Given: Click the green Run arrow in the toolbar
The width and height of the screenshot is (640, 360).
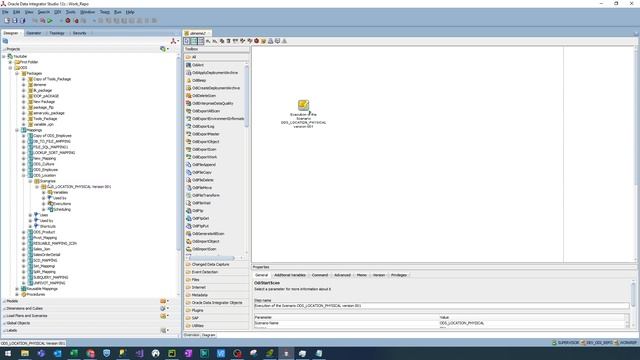Looking at the screenshot, I should pos(50,20).
